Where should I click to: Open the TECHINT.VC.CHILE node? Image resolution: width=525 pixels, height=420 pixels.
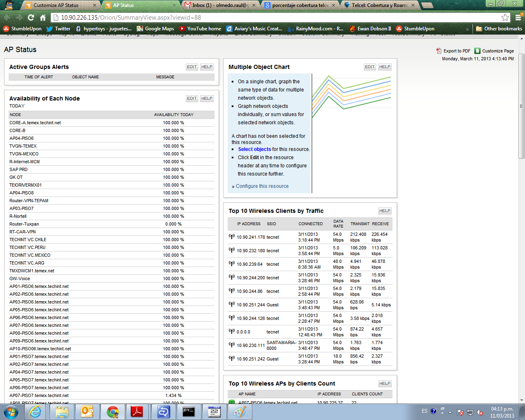pyautogui.click(x=28, y=240)
